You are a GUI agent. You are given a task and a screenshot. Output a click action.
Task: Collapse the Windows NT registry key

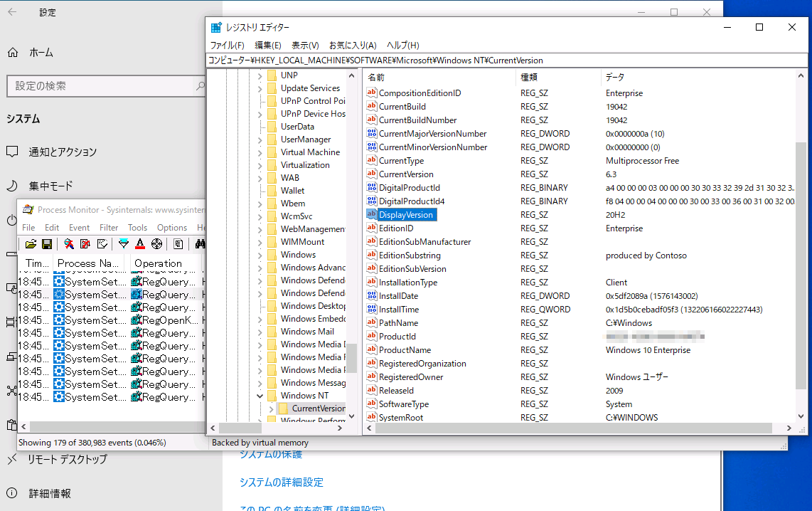(x=260, y=396)
